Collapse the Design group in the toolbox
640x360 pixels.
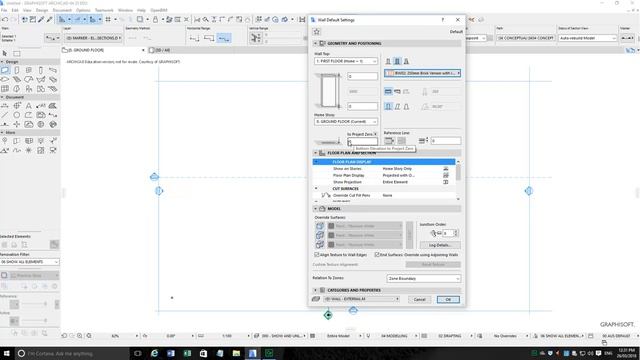tap(2, 62)
